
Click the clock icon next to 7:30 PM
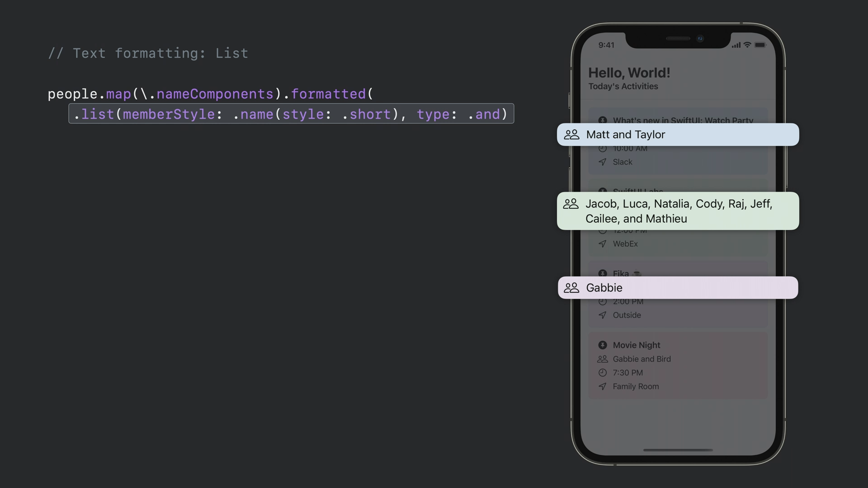(602, 373)
